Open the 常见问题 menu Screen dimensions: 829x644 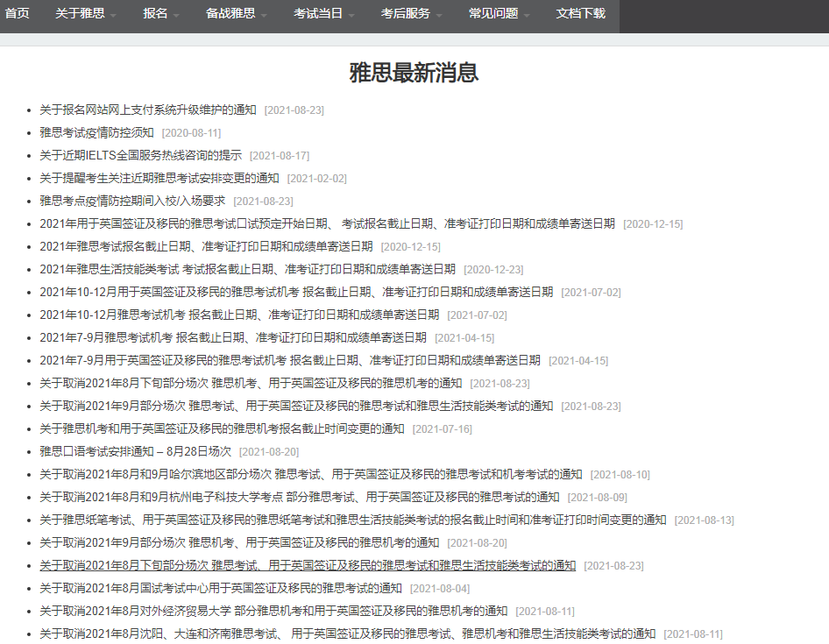[x=493, y=13]
